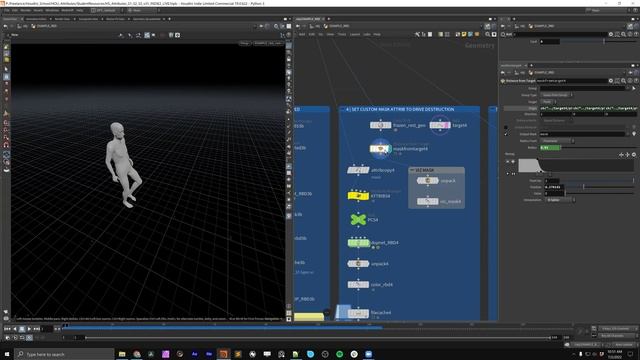
Task: Select the unpack node in VIZ MASK box
Action: [427, 180]
